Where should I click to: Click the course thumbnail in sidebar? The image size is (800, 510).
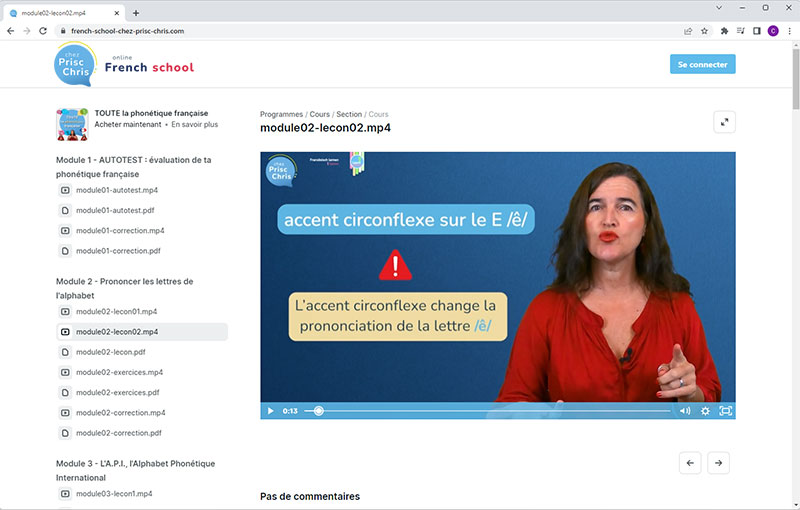coord(72,124)
